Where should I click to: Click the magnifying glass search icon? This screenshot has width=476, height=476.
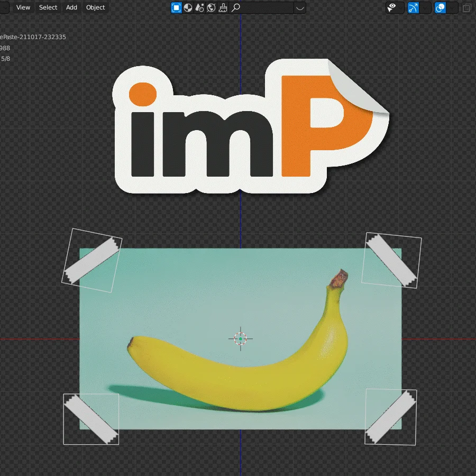coord(236,7)
